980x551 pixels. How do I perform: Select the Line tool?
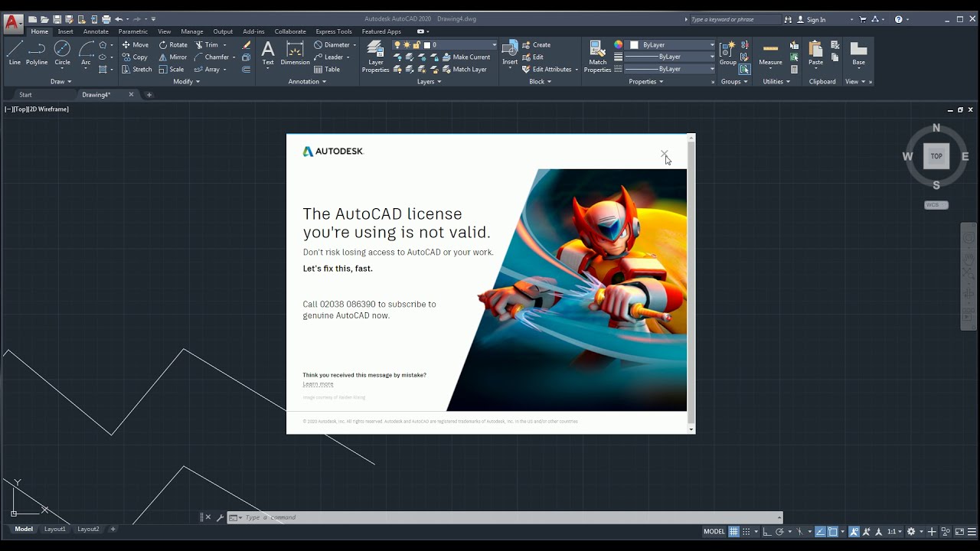(x=15, y=54)
